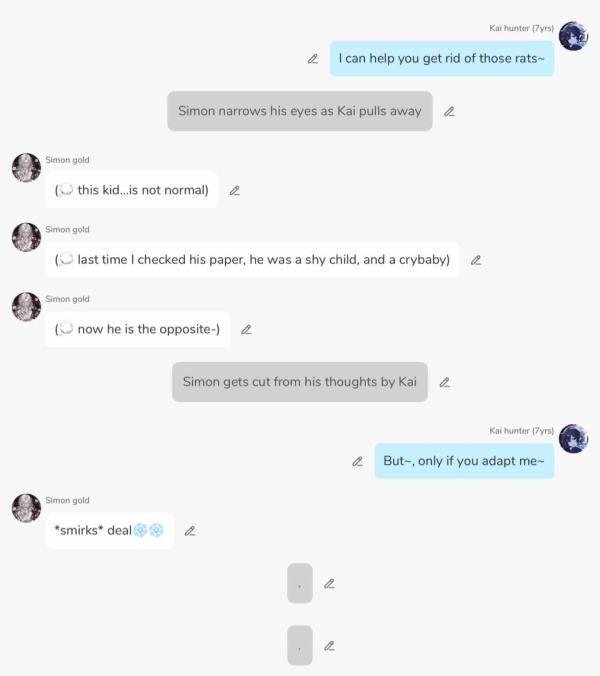Image resolution: width=600 pixels, height=676 pixels.
Task: Edit the 'only if you adapt me' message
Action: click(357, 462)
